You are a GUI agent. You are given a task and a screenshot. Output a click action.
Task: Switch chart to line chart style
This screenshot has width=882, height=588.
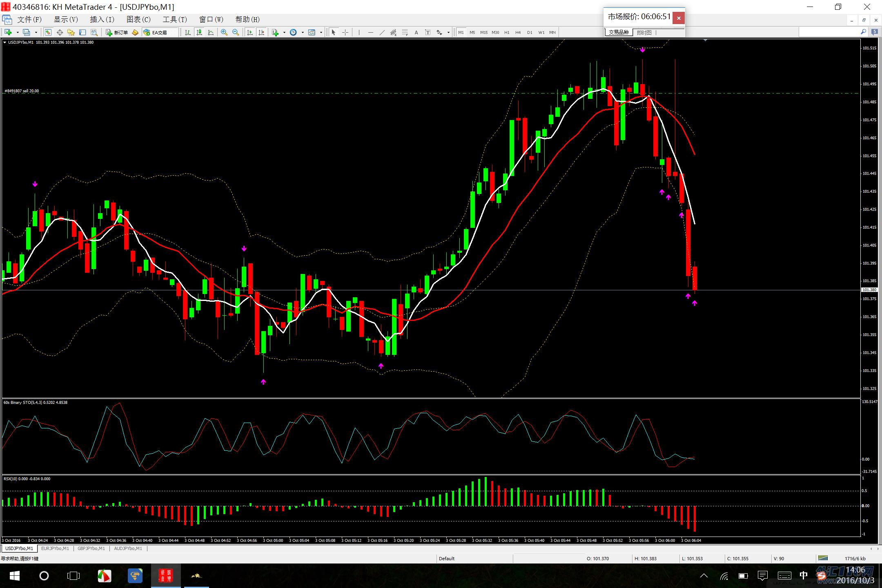211,32
